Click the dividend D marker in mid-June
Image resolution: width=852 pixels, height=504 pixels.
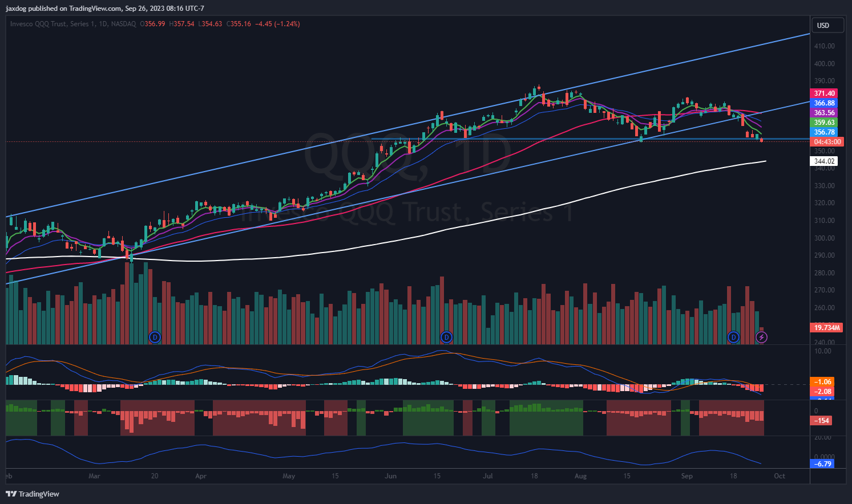coord(446,337)
